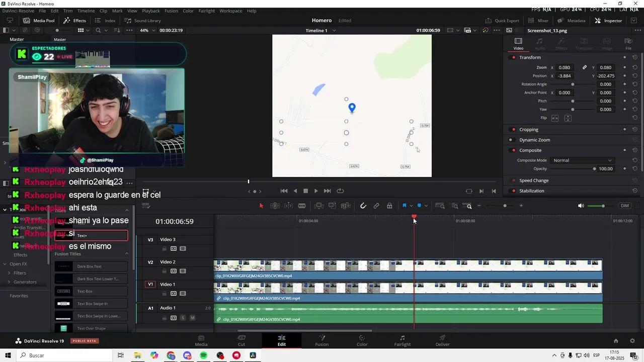Toggle the Sound Library panel
644x362 pixels.
[142, 21]
